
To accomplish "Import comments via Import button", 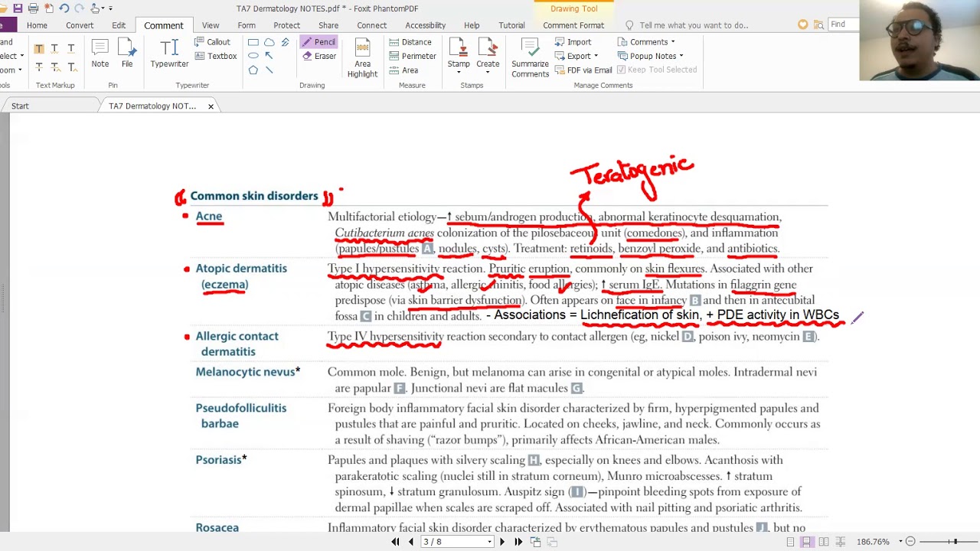I will (573, 42).
